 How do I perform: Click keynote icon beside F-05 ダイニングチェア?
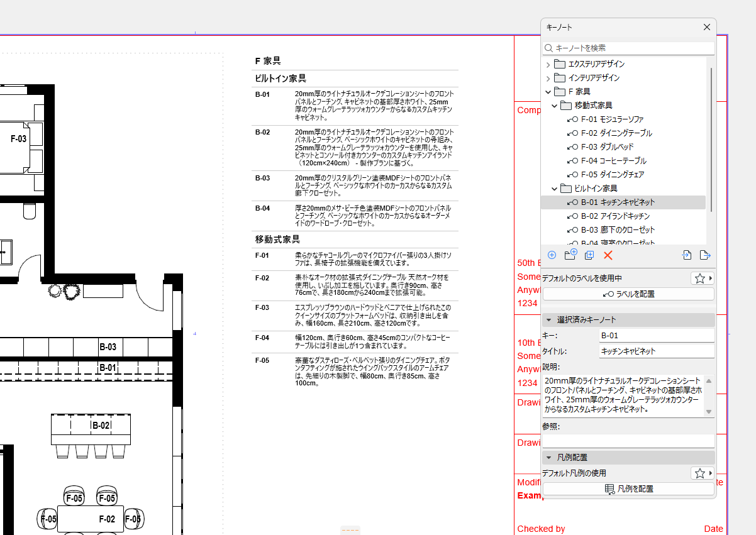[572, 175]
